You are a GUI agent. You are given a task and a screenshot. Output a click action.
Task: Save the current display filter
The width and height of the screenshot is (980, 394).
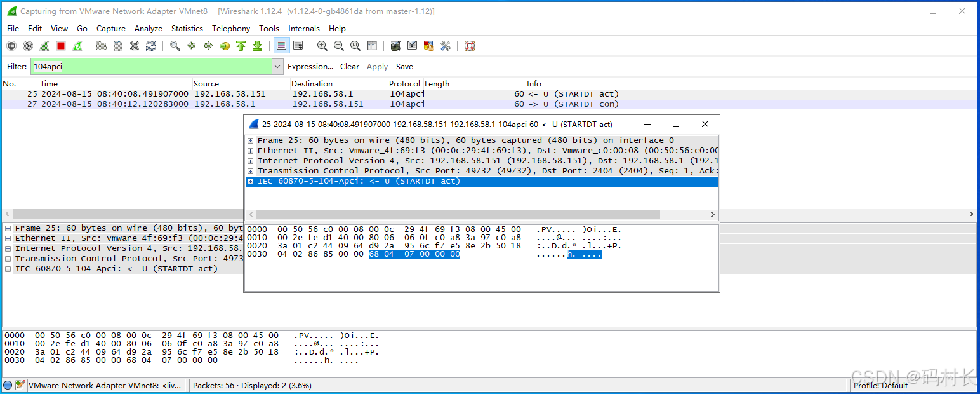tap(404, 67)
